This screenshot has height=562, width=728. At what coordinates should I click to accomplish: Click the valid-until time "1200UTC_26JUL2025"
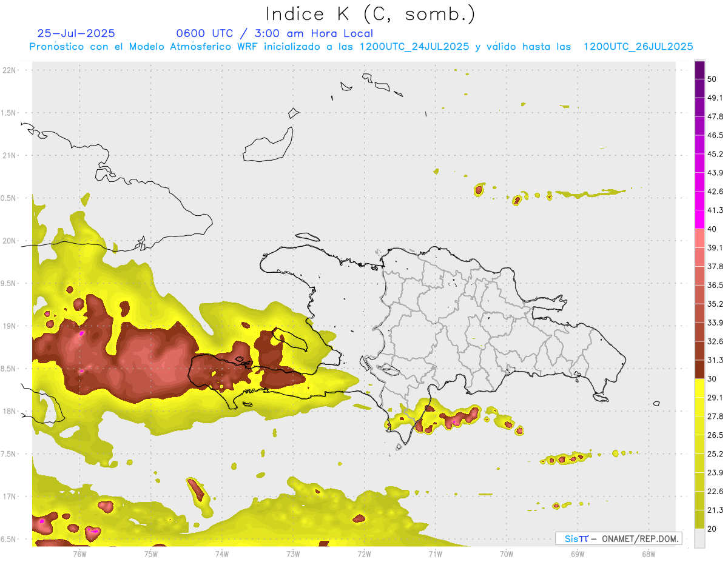(638, 47)
